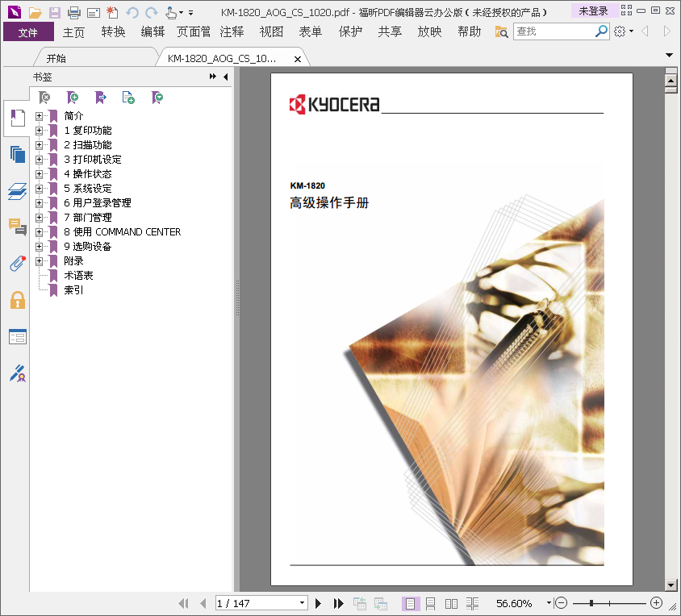681x616 pixels.
Task: Click the magnifier search icon
Action: coord(601,31)
